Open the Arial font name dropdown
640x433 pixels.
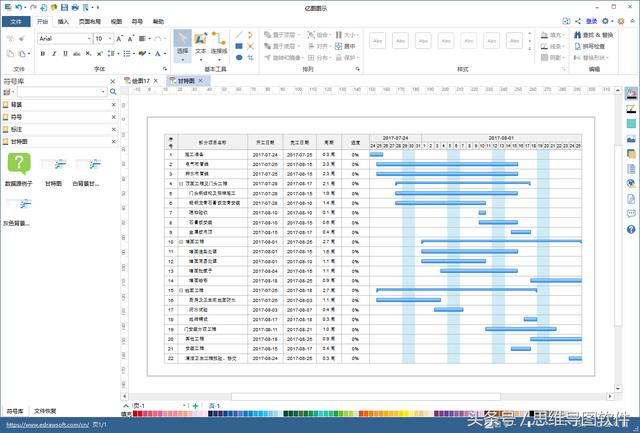pyautogui.click(x=89, y=38)
